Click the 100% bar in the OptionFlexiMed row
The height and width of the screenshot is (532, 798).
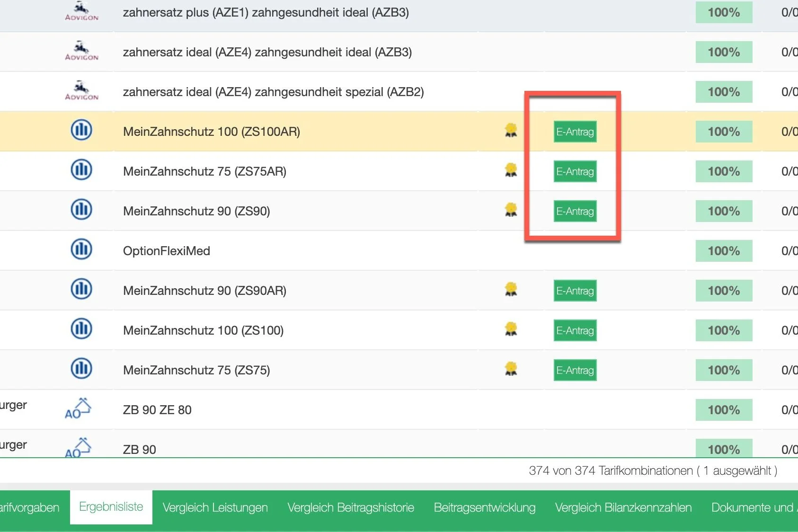pyautogui.click(x=724, y=251)
